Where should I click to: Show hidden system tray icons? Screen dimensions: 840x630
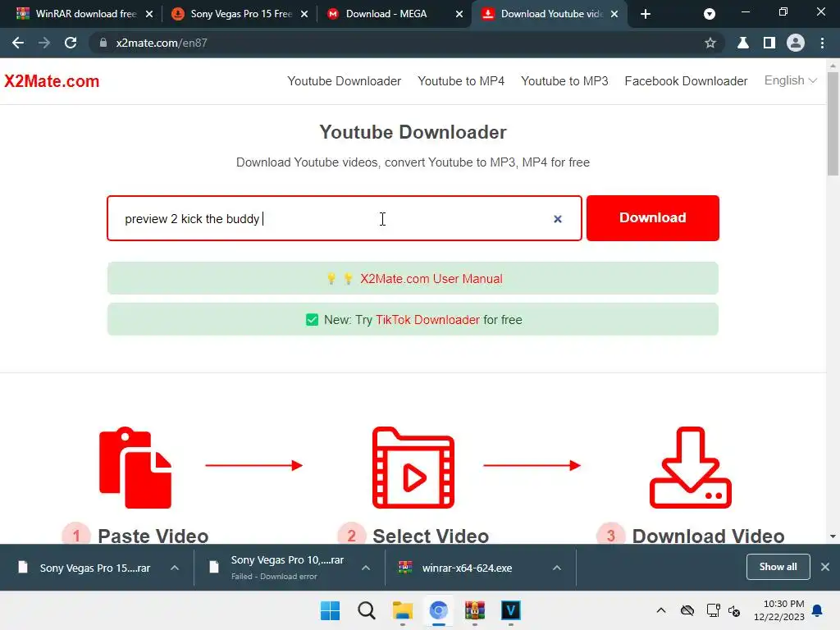click(661, 610)
